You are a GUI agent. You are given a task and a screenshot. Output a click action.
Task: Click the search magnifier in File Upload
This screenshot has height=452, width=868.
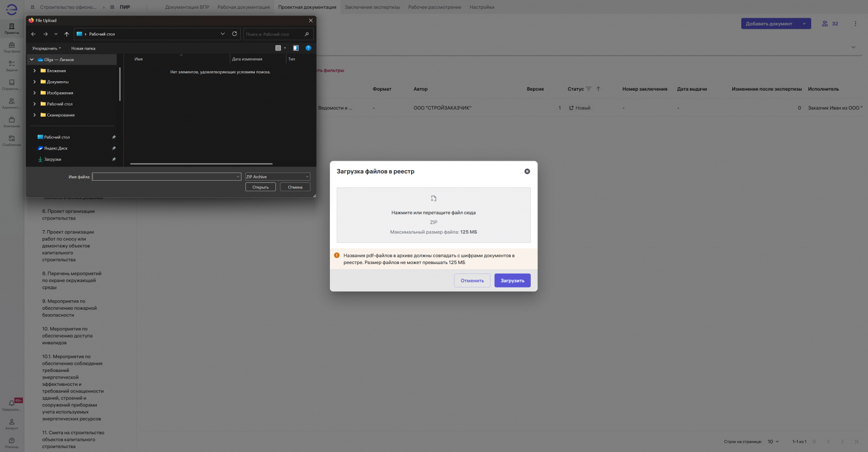pos(307,34)
